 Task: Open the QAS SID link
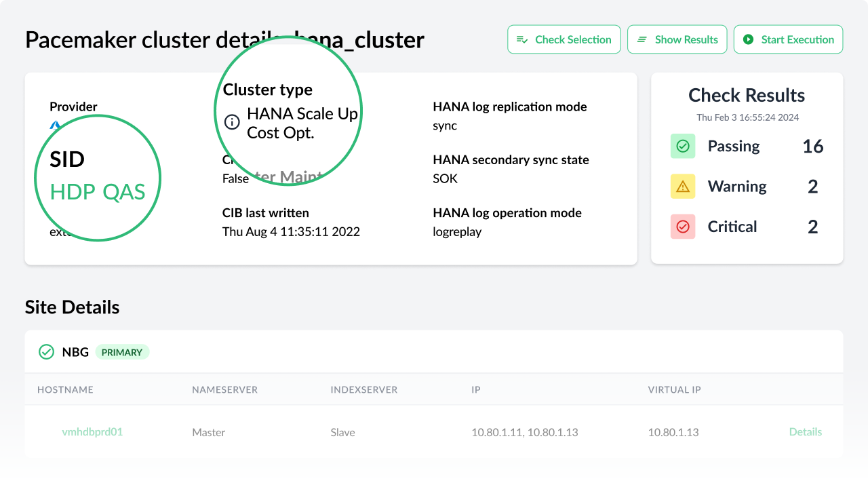(x=124, y=192)
